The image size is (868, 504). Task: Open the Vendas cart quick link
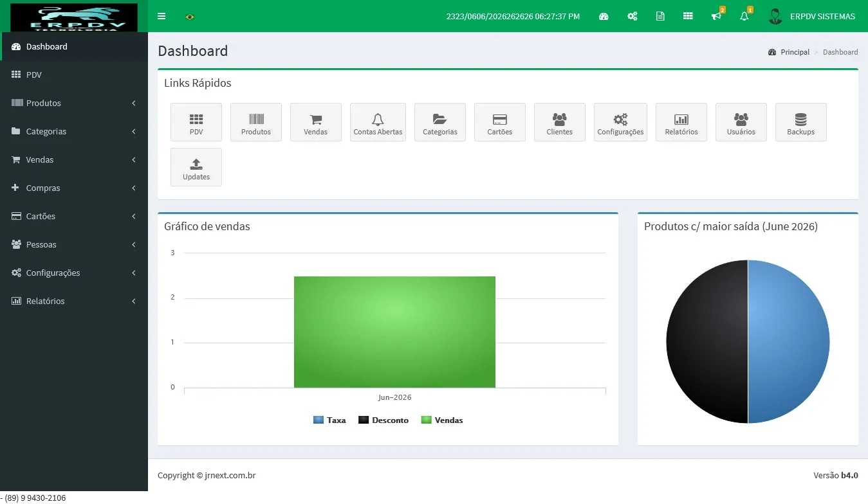click(316, 122)
